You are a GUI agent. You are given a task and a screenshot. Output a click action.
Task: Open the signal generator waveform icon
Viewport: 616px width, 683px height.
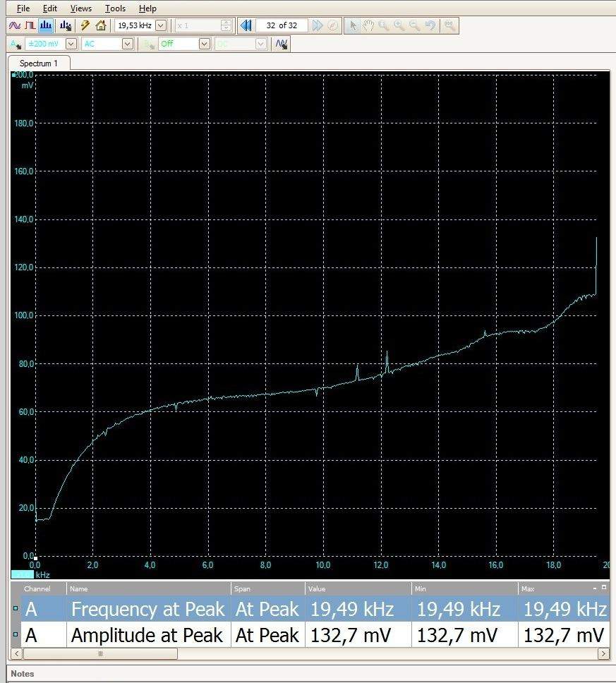pyautogui.click(x=282, y=44)
